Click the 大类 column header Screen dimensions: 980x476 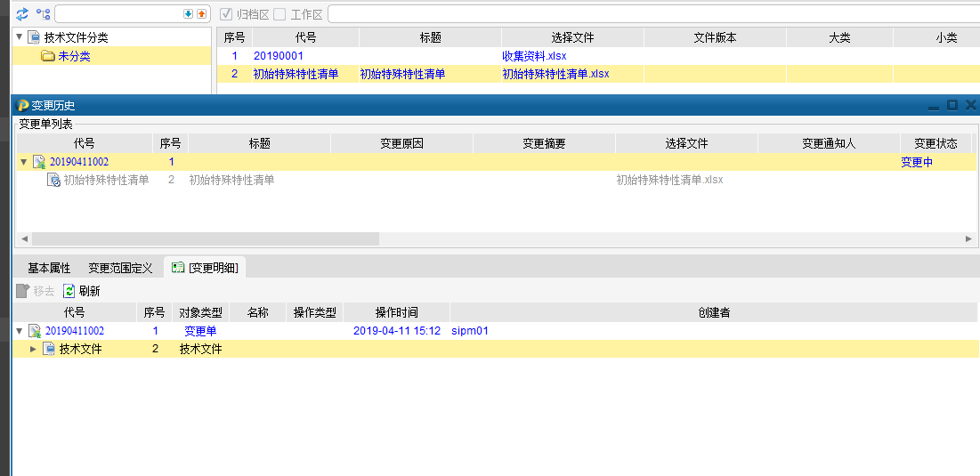pos(839,37)
